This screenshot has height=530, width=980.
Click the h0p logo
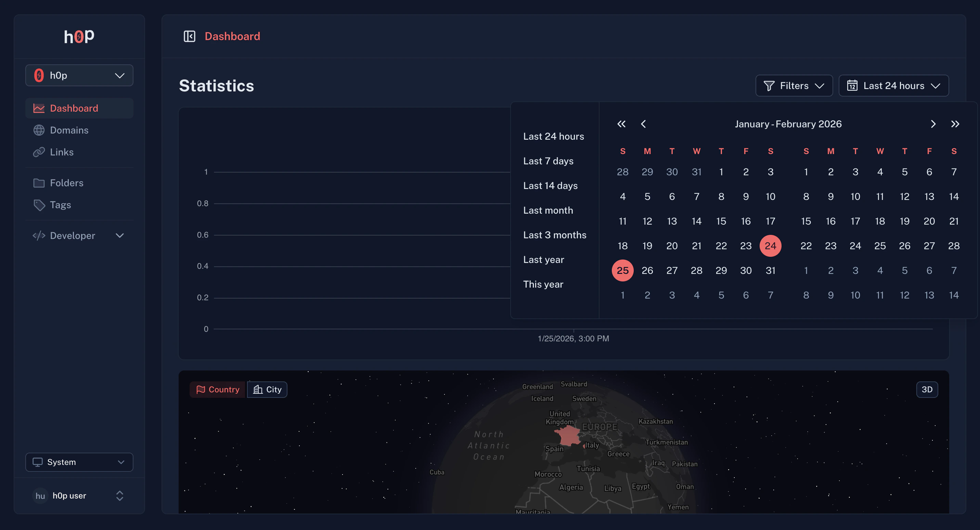pos(79,36)
